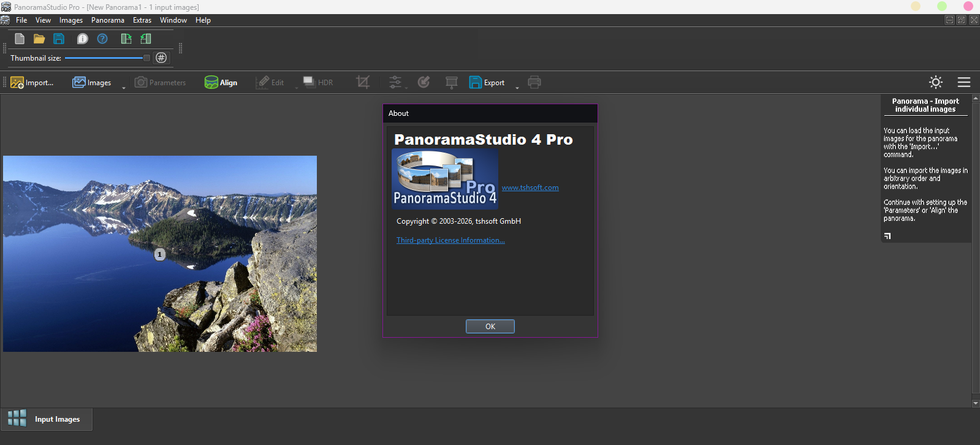Click the blue help question mark icon
The height and width of the screenshot is (445, 980).
pos(102,39)
